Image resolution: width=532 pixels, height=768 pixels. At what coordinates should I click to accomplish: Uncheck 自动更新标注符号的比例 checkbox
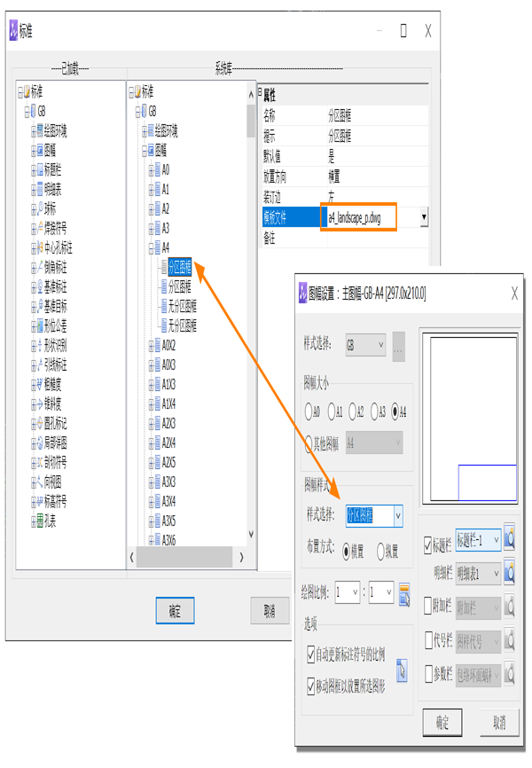310,654
